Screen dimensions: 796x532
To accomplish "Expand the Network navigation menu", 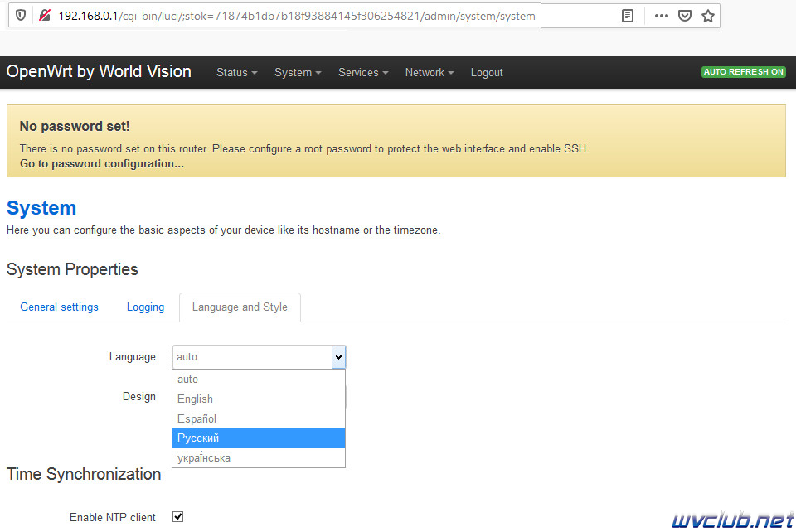I will (430, 73).
